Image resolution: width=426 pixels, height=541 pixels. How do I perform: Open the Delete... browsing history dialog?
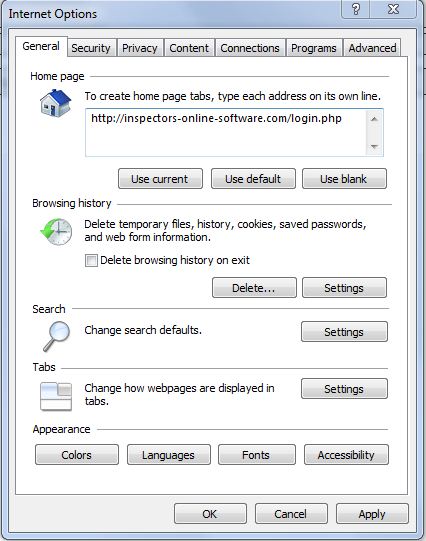pos(254,288)
